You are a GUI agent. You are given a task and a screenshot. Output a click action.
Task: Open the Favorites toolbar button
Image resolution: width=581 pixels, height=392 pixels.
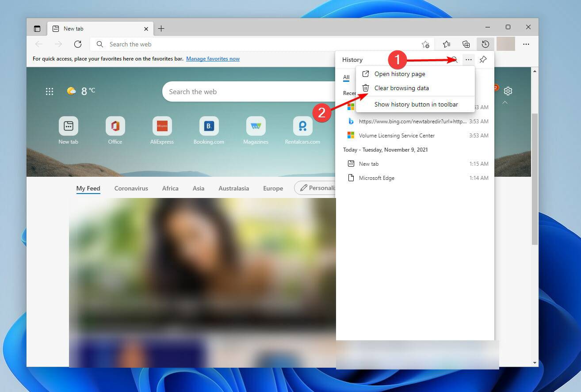pyautogui.click(x=447, y=44)
